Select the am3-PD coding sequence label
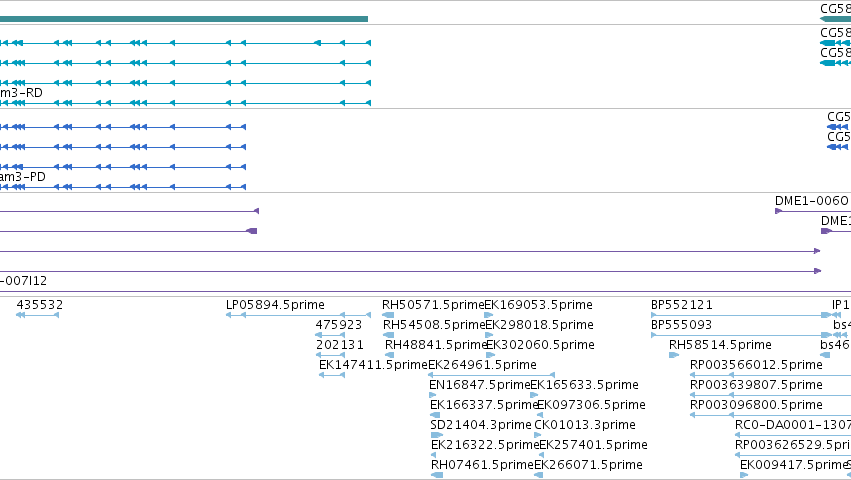Viewport: 851px width, 480px height. [x=23, y=177]
